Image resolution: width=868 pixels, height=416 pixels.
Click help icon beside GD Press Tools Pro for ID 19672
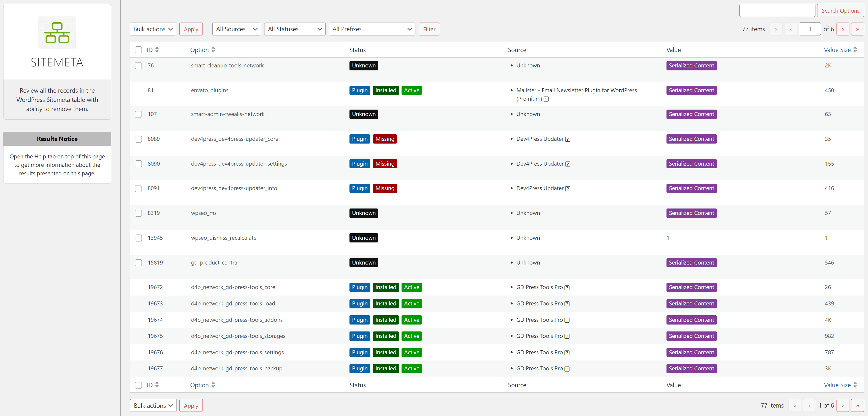tap(567, 288)
